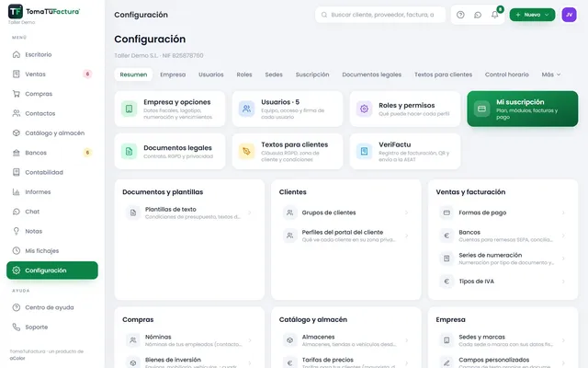This screenshot has width=588, height=368.
Task: Open Escritorio home icon in sidebar
Action: point(17,54)
